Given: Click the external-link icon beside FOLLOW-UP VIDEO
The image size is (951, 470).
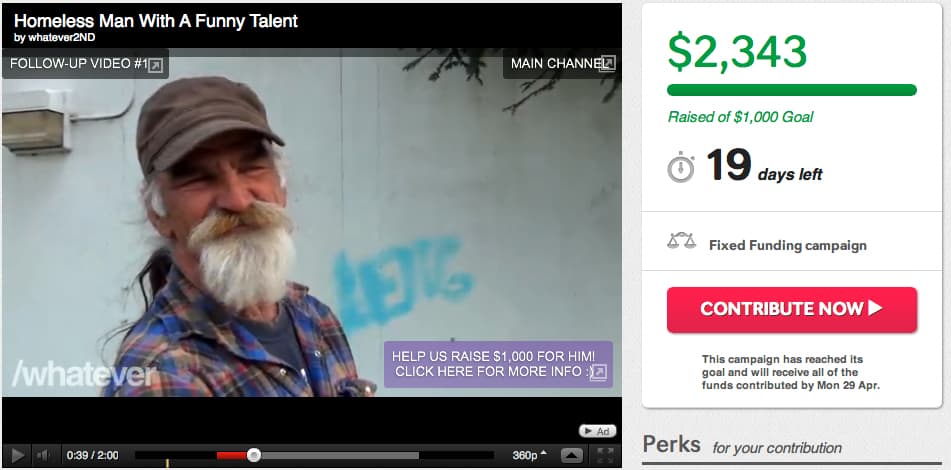Looking at the screenshot, I should click(155, 65).
